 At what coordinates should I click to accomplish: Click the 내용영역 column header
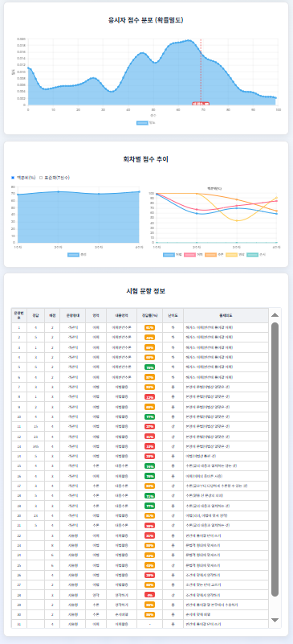point(121,315)
